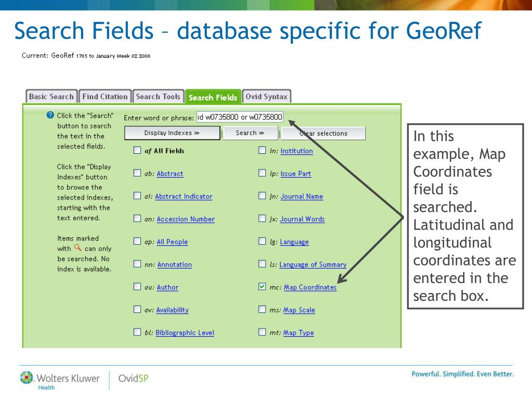Check the All Fields checkbox

pyautogui.click(x=137, y=150)
